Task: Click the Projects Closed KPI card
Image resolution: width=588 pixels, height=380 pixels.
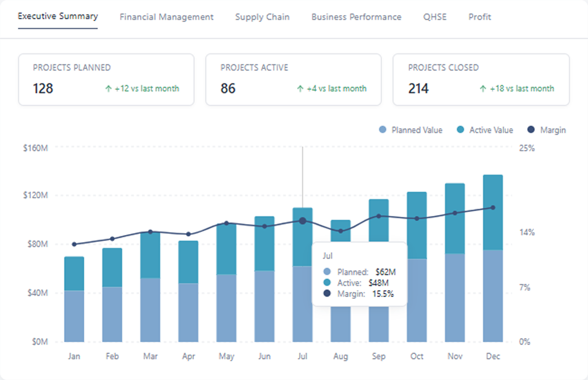Action: tap(481, 79)
